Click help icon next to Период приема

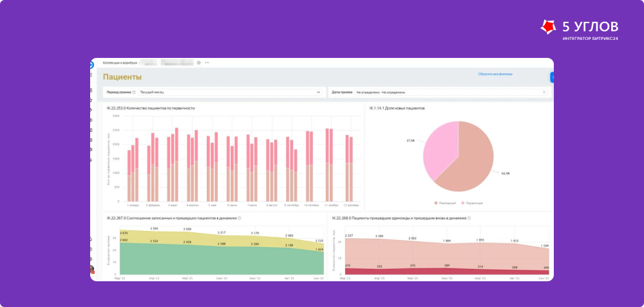click(134, 92)
